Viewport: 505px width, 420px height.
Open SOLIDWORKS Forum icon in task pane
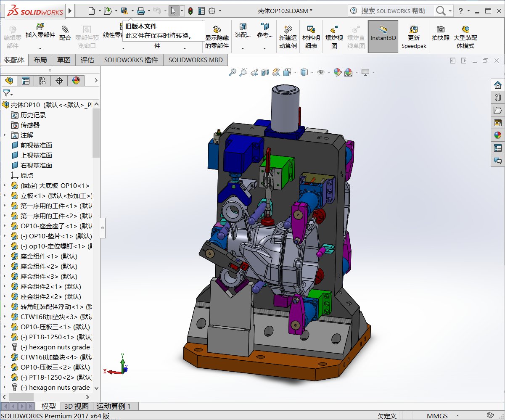click(498, 161)
